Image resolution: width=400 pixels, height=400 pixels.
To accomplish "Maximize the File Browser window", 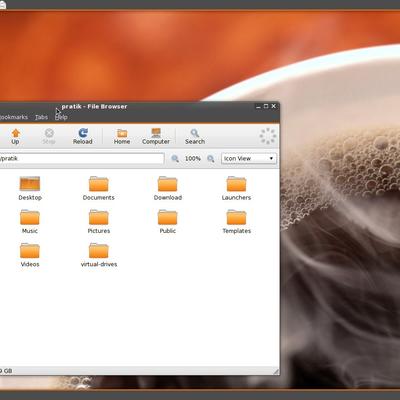I will click(x=266, y=106).
